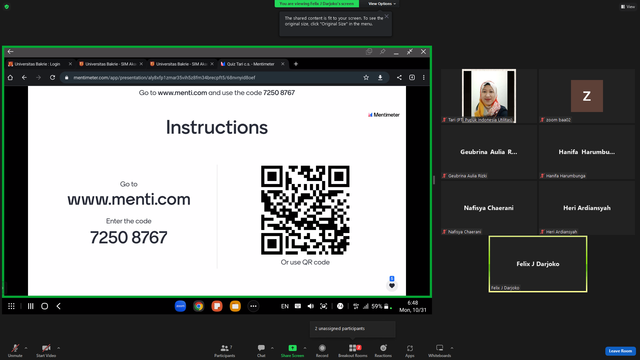Click the browser home icon
The height and width of the screenshot is (360, 640).
tap(11, 78)
